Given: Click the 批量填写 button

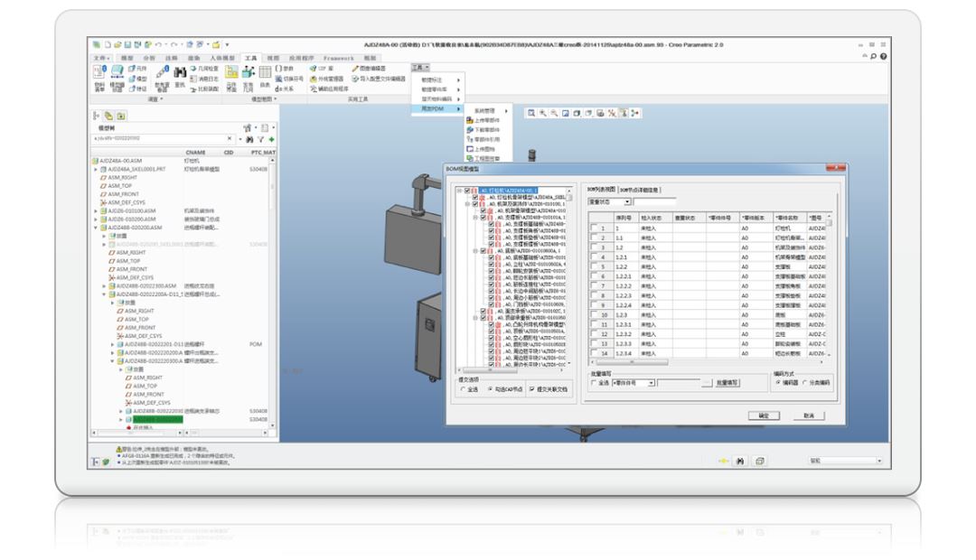Looking at the screenshot, I should coord(727,382).
